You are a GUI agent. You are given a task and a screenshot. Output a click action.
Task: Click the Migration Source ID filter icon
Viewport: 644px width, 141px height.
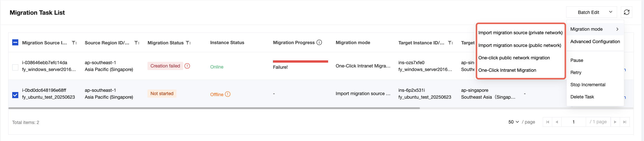(74, 43)
